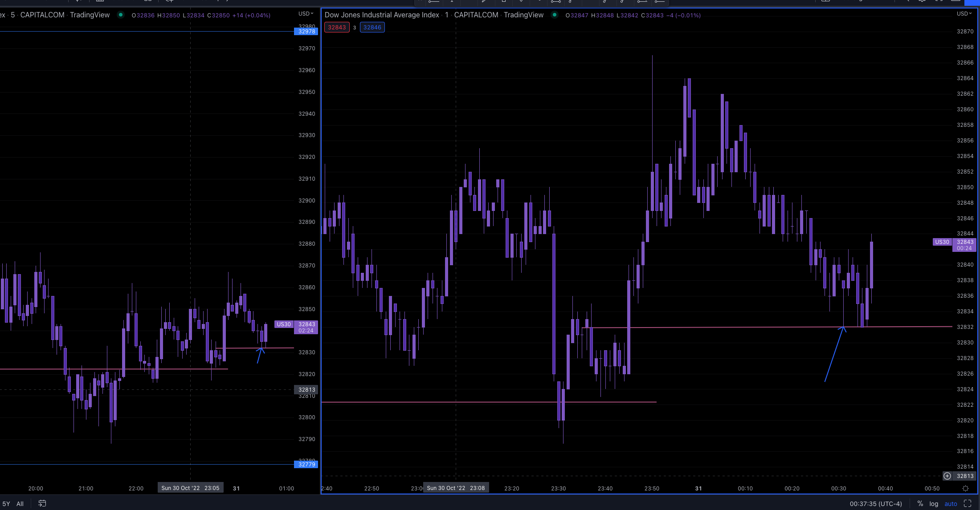Open the go to date calendar icon
The height and width of the screenshot is (510, 980).
pyautogui.click(x=42, y=503)
